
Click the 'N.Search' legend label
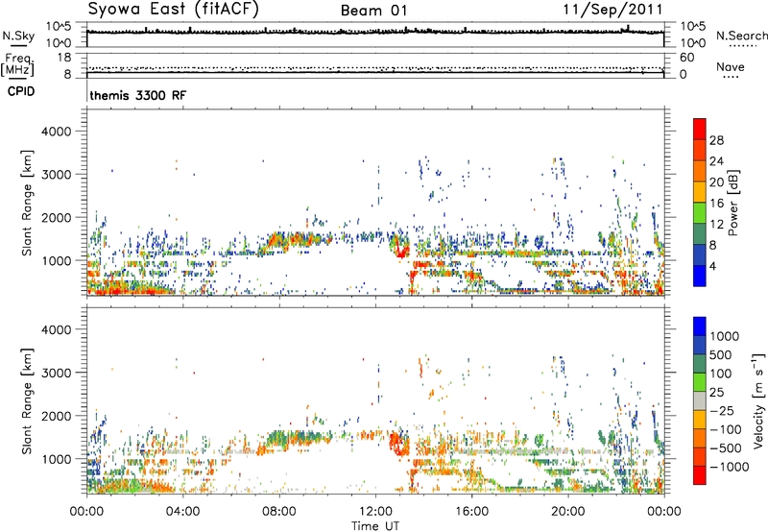pos(741,36)
